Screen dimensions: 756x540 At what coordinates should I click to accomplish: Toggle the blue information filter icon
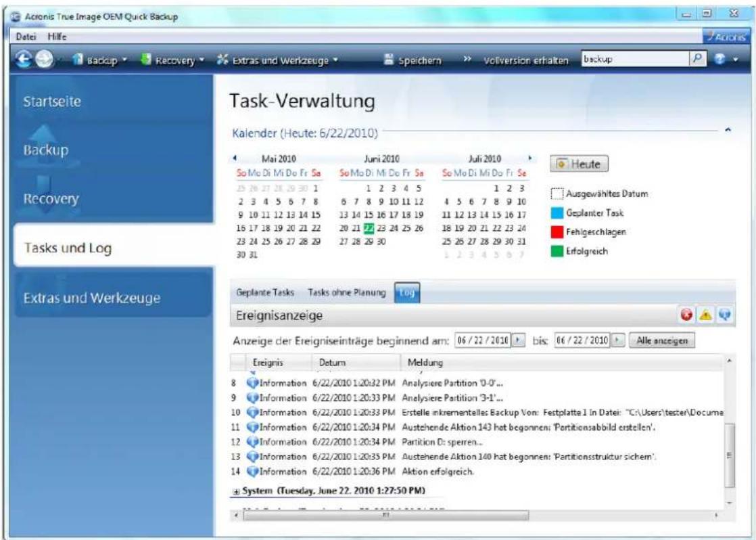coord(724,315)
